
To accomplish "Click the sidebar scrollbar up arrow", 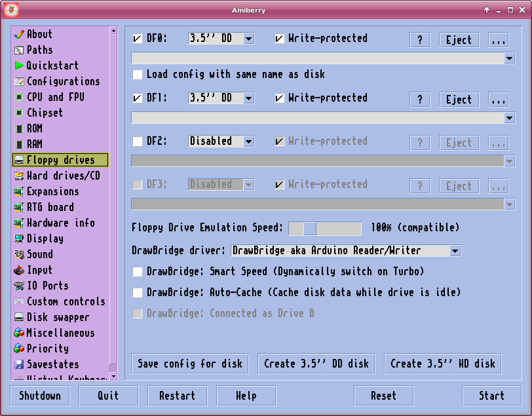I will click(x=113, y=31).
